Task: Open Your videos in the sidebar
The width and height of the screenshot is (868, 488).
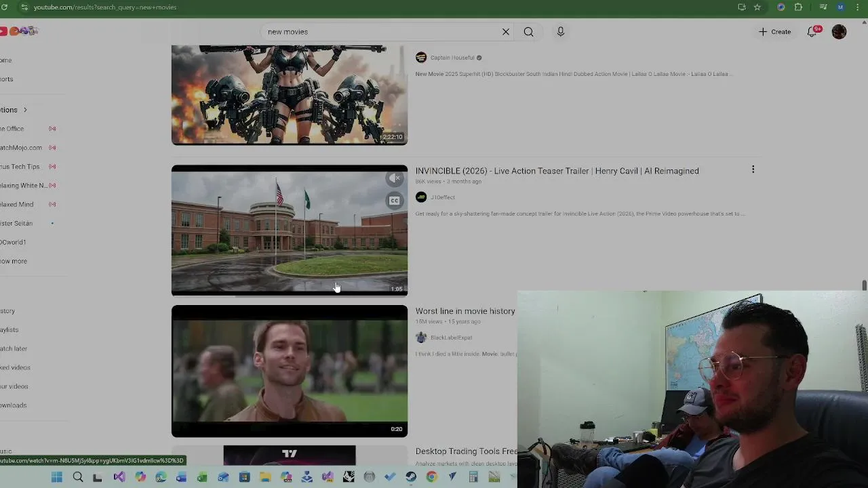Action: (14, 387)
